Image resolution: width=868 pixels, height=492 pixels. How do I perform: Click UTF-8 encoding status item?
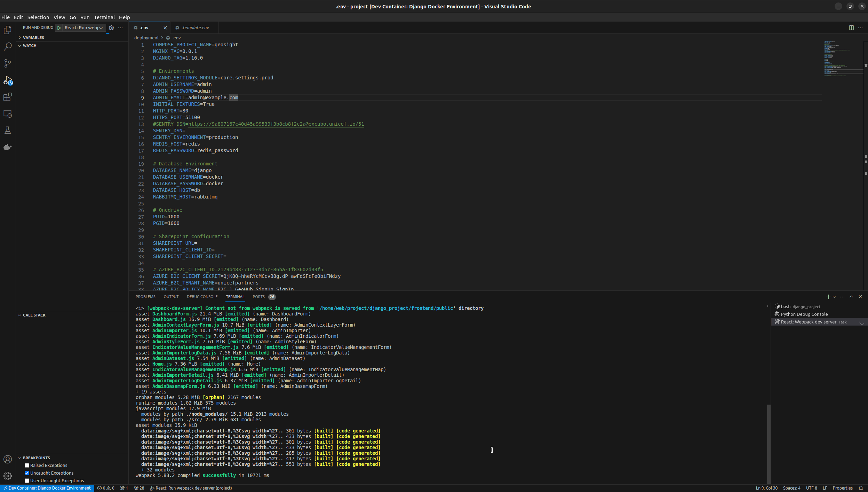(x=811, y=488)
